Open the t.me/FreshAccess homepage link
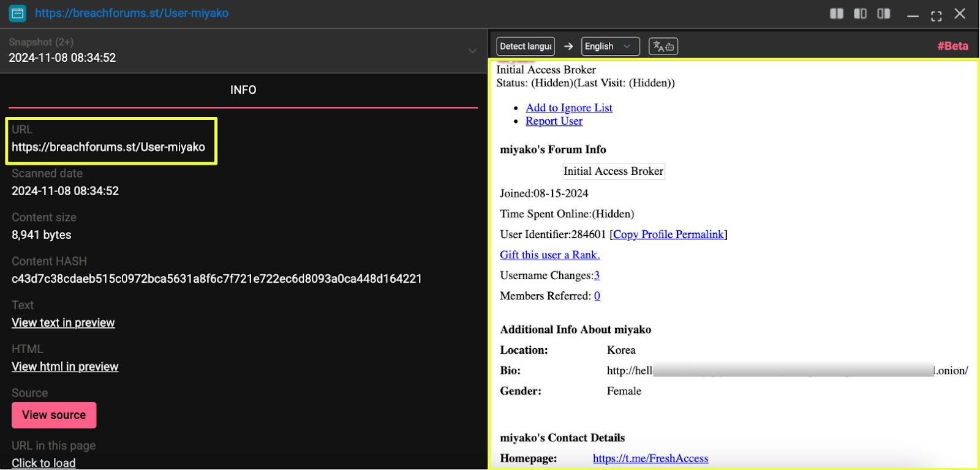Screen dimensions: 980x470 (x=650, y=458)
